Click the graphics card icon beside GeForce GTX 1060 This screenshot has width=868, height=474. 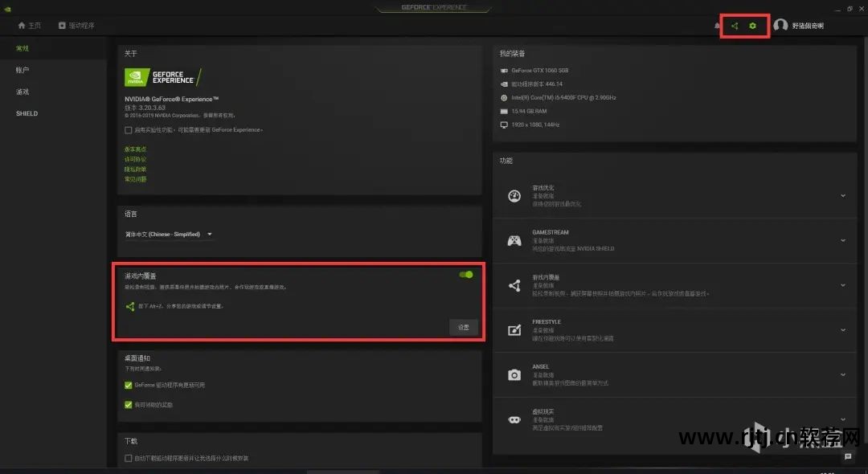(504, 71)
